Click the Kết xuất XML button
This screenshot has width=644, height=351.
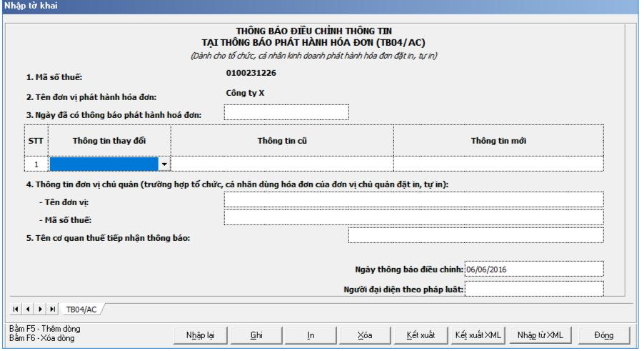point(478,335)
